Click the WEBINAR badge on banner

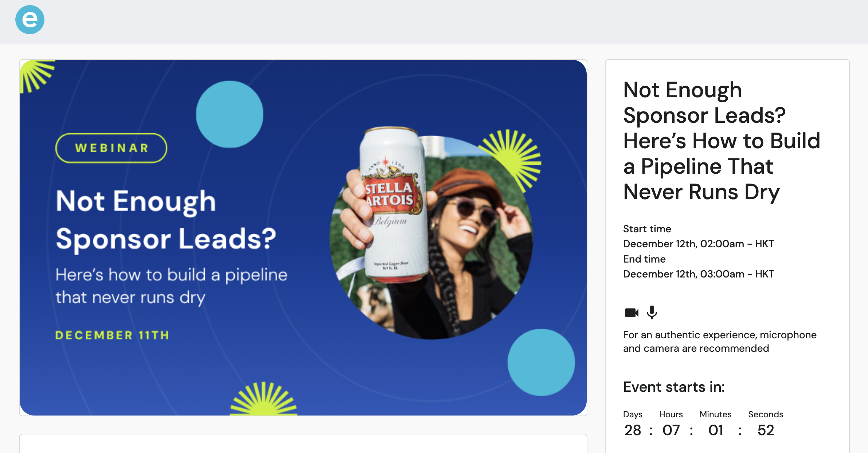pos(111,148)
